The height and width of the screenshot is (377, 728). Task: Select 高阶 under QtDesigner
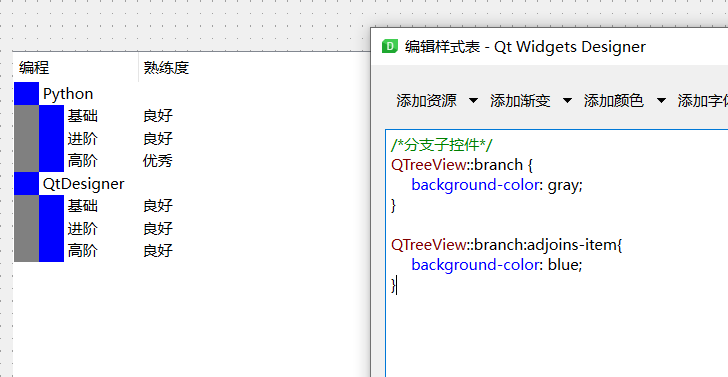83,251
